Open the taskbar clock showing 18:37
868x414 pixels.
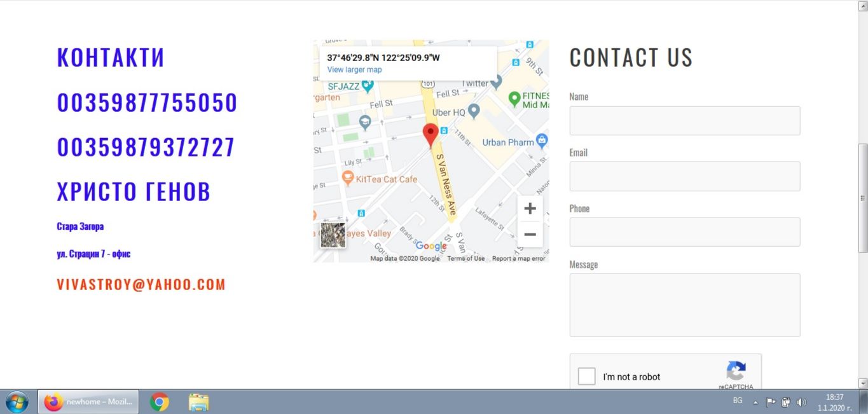click(x=834, y=402)
